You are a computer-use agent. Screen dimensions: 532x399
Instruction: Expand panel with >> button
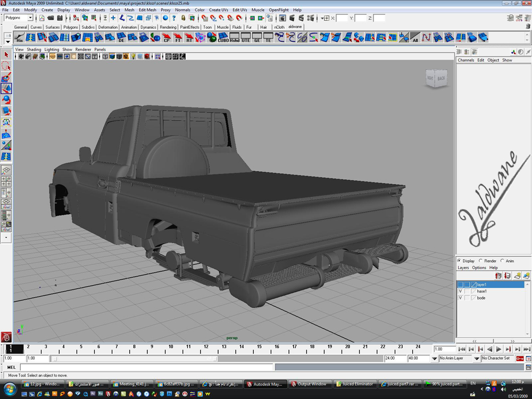coord(512,341)
